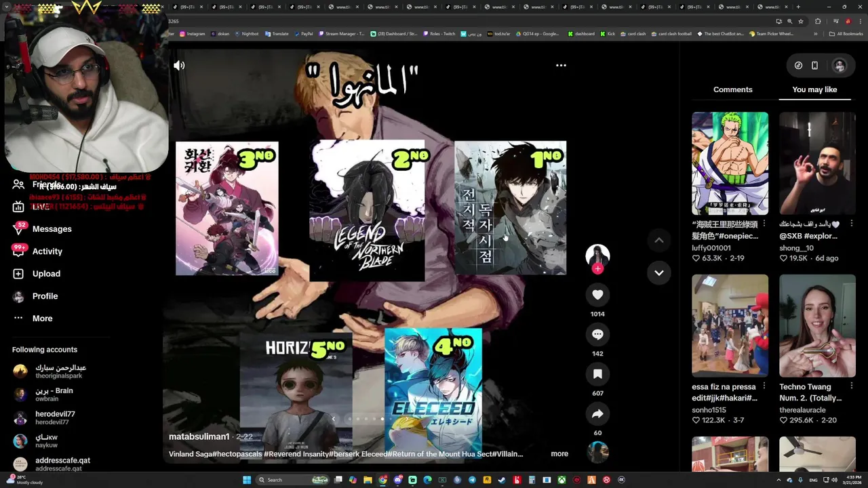Open options dots for shong__10 video
868x488 pixels.
point(852,224)
